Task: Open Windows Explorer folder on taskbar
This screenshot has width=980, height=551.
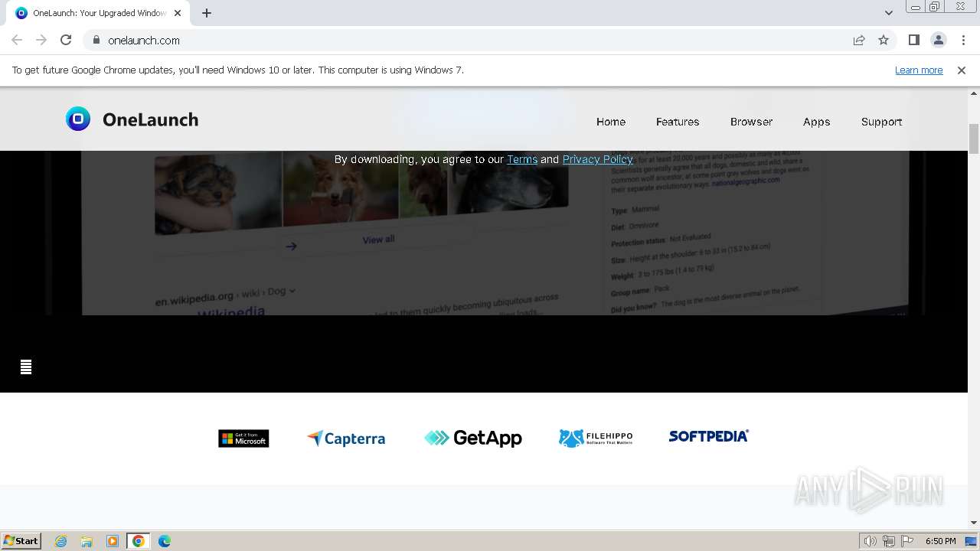Action: 87,541
